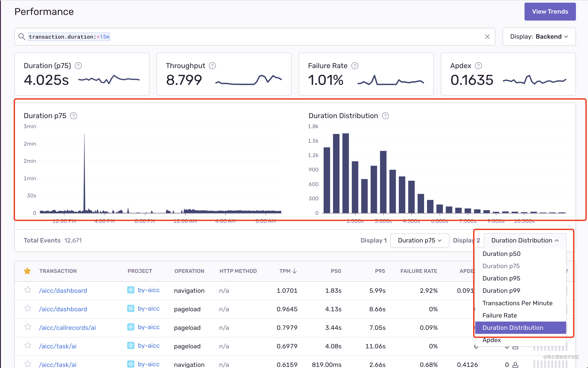
Task: Open help tooltip for Throughput card
Action: tap(212, 66)
